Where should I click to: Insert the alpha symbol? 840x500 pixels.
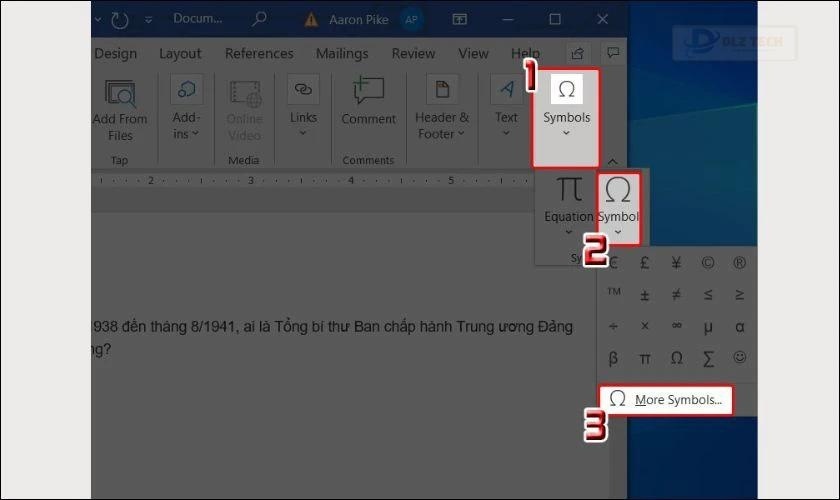coord(739,327)
